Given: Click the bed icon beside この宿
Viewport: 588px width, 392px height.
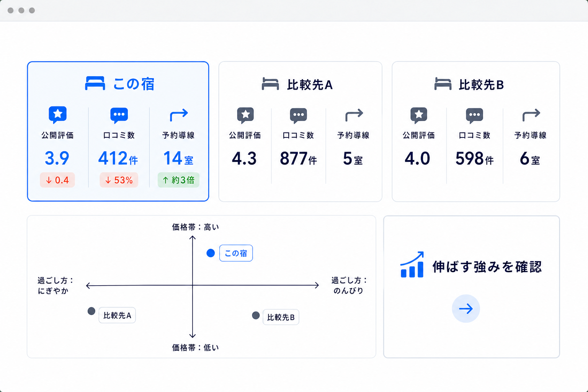Looking at the screenshot, I should point(95,83).
